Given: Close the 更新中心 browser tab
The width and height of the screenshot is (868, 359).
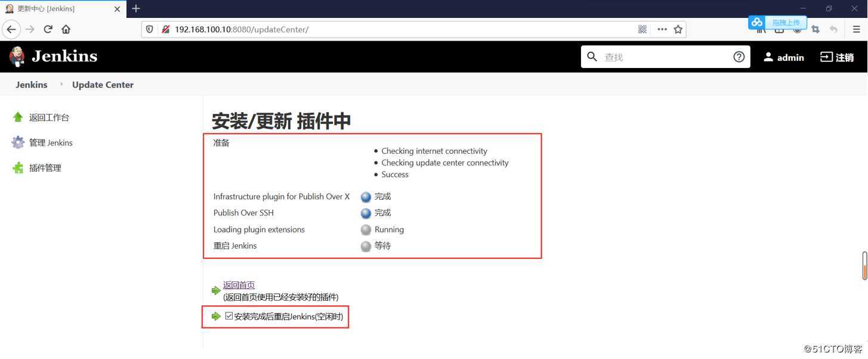Looking at the screenshot, I should [117, 9].
